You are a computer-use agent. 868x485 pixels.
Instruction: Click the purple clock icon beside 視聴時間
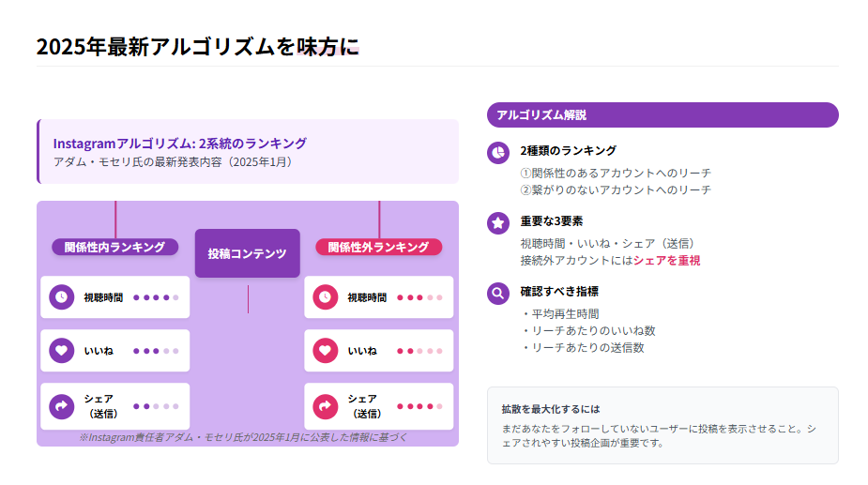click(61, 297)
